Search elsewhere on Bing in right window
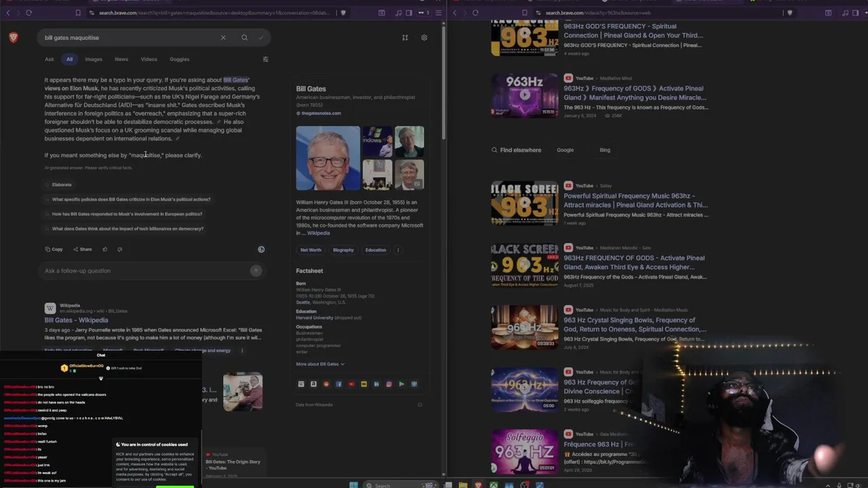The width and height of the screenshot is (868, 488). tap(605, 150)
